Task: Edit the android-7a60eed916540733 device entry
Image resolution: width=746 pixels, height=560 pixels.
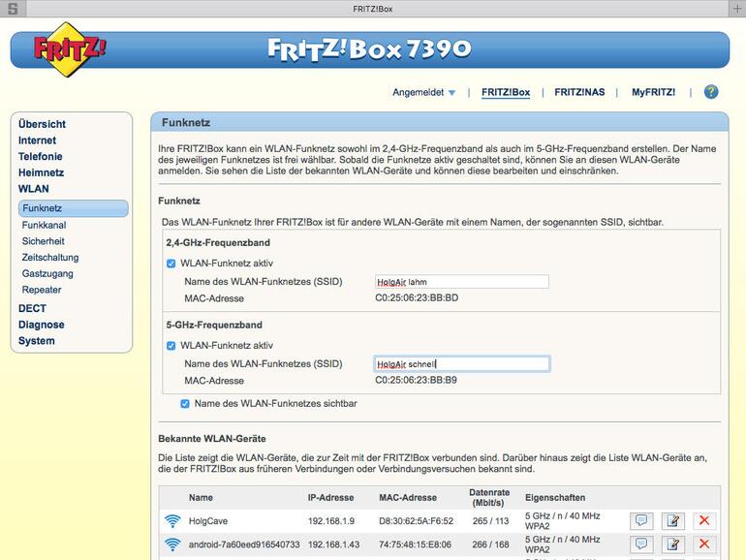Action: tap(672, 544)
